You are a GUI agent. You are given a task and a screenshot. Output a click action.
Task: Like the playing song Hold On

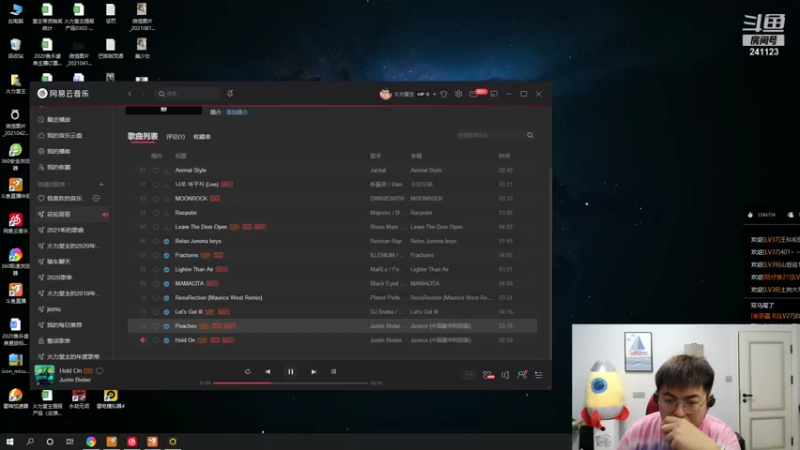click(99, 371)
